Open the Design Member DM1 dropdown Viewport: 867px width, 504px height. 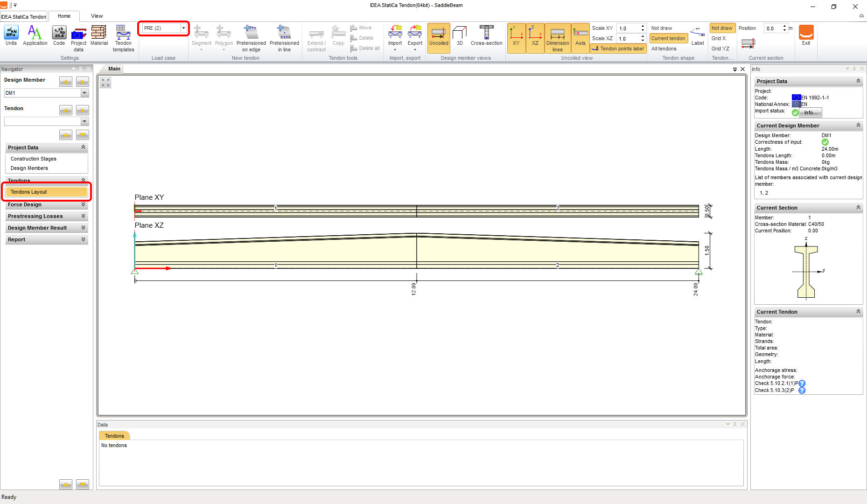coord(84,93)
